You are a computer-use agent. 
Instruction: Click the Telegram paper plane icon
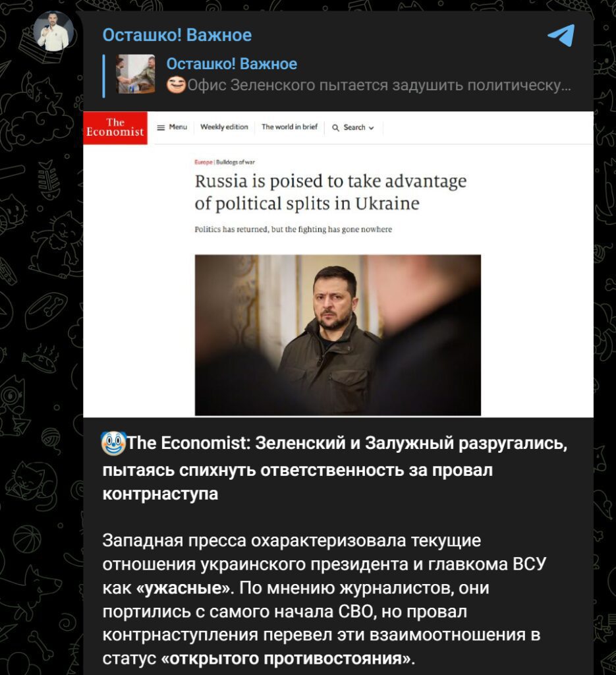point(561,35)
